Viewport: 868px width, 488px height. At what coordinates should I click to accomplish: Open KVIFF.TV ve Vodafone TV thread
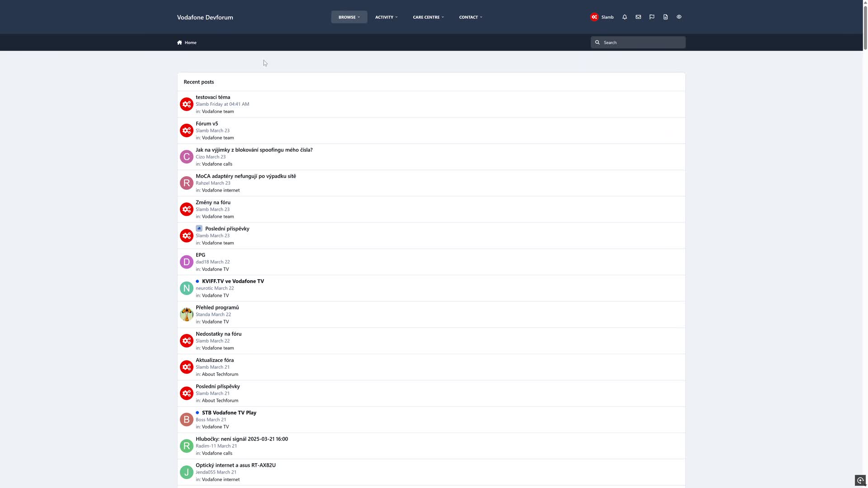(233, 281)
